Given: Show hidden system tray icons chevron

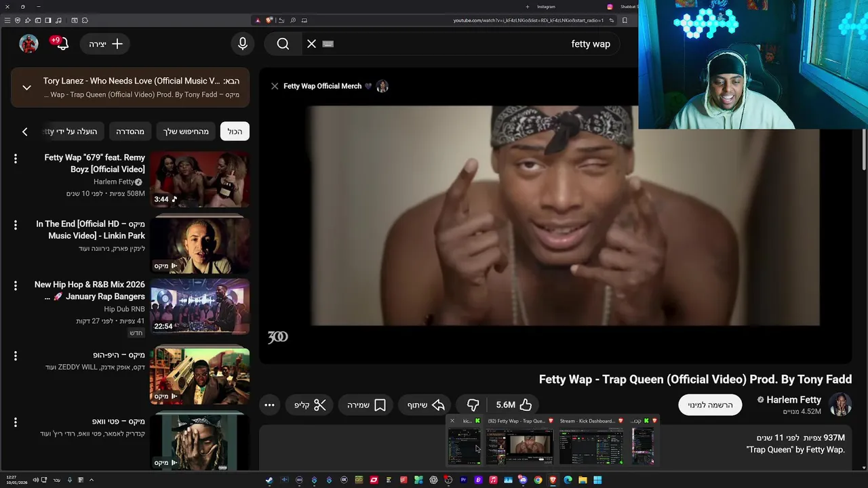Looking at the screenshot, I should (92, 480).
